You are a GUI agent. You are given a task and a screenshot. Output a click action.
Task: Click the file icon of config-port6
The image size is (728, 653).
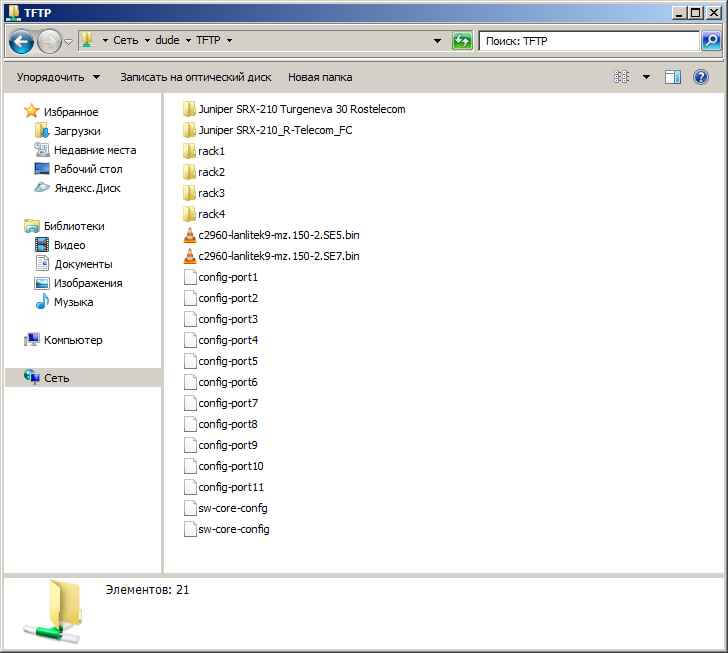pyautogui.click(x=190, y=382)
